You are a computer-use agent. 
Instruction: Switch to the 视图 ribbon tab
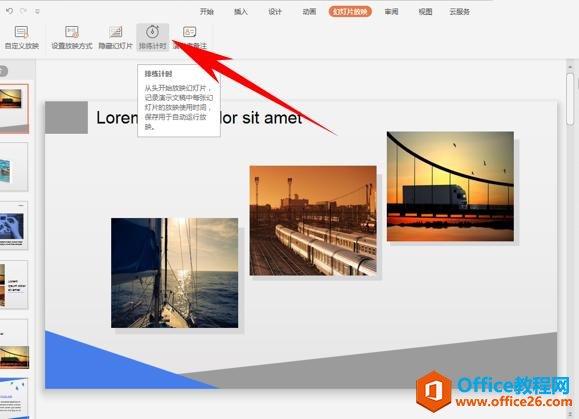pos(425,12)
